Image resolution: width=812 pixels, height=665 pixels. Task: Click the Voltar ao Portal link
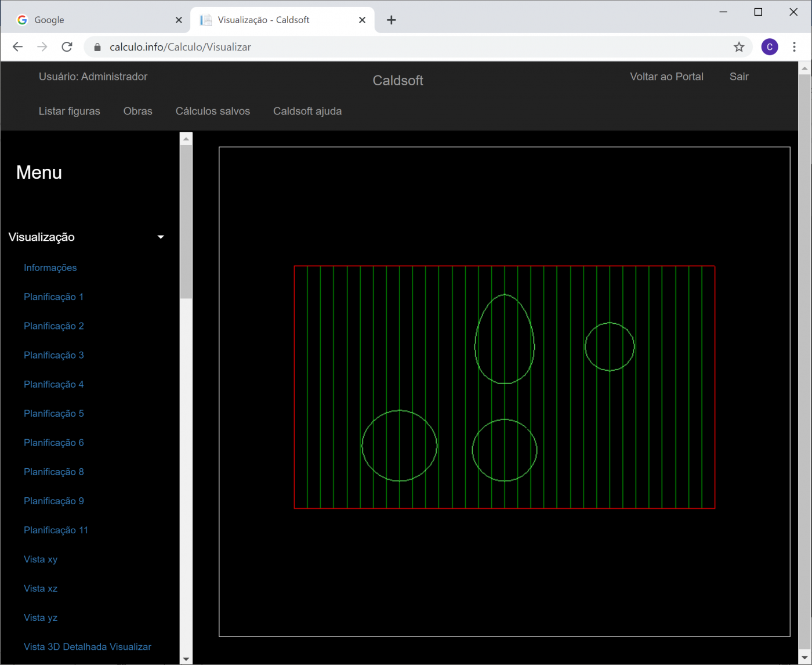pyautogui.click(x=666, y=77)
